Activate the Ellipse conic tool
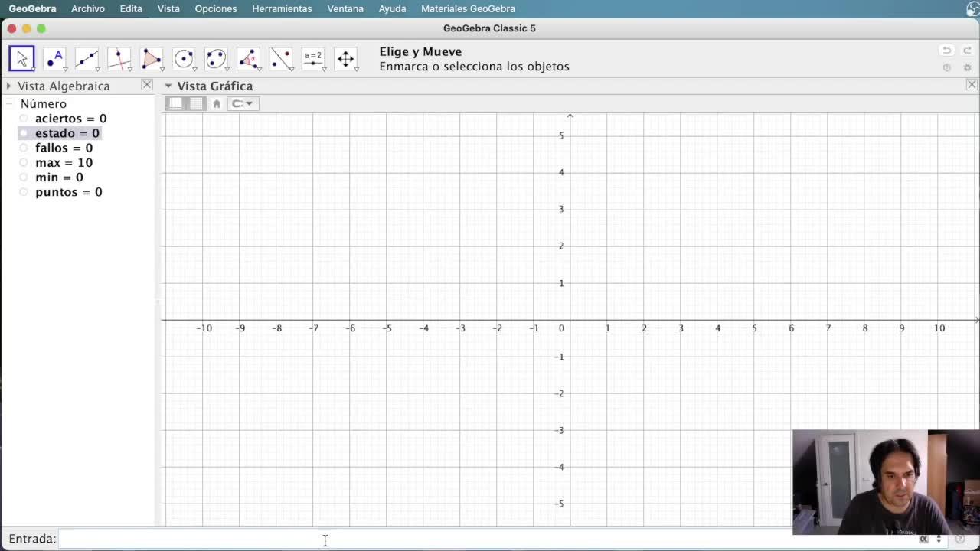The height and width of the screenshot is (551, 980). coord(216,59)
